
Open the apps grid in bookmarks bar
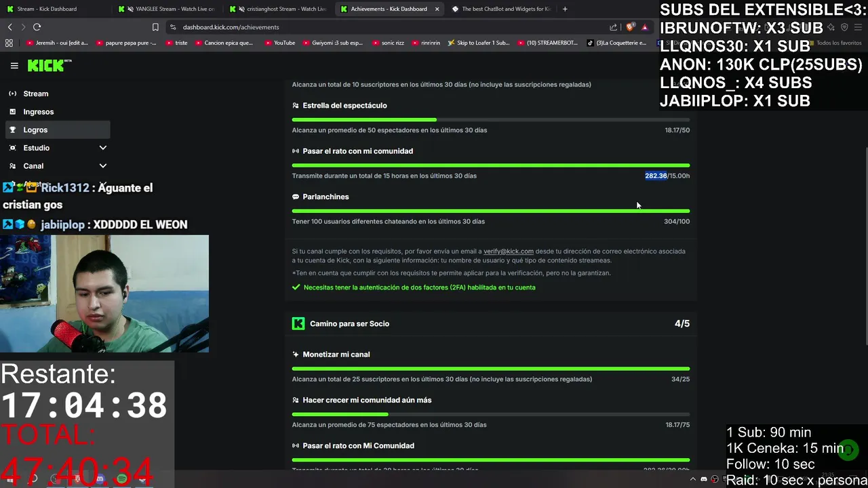(x=9, y=43)
